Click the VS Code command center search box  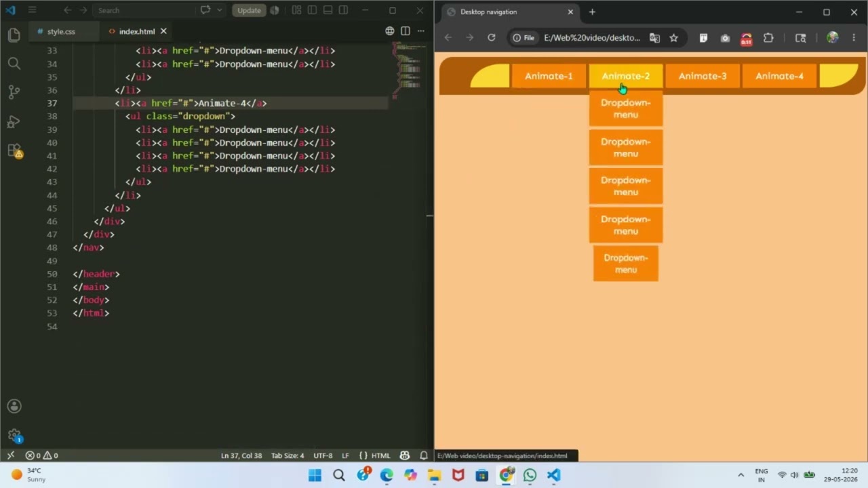tap(143, 10)
